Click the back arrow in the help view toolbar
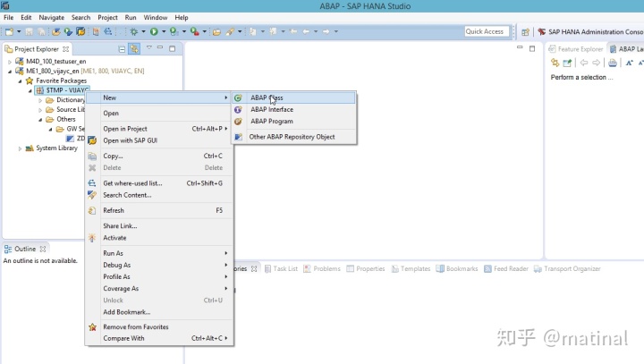 click(583, 63)
